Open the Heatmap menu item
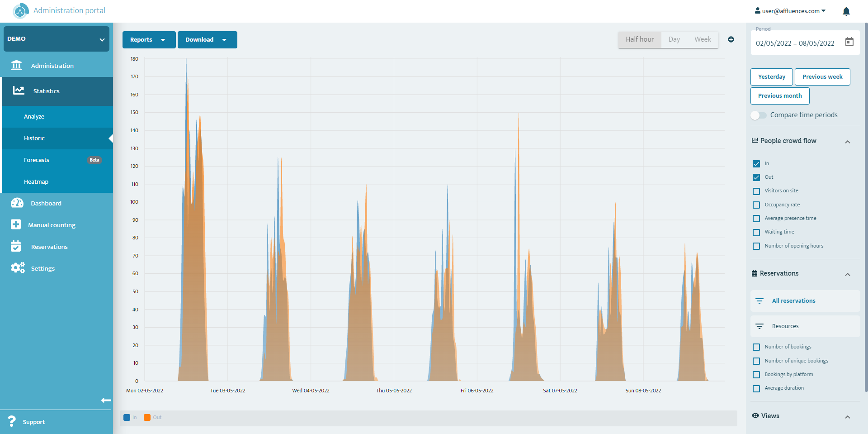Image resolution: width=868 pixels, height=434 pixels. tap(36, 181)
